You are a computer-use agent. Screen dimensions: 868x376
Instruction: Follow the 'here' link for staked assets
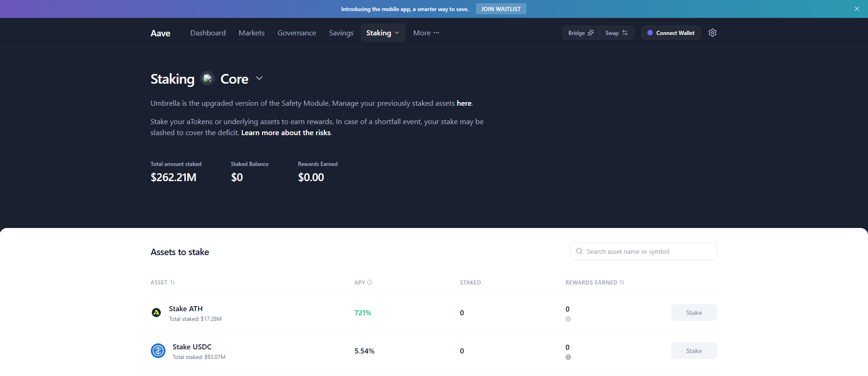tap(464, 103)
